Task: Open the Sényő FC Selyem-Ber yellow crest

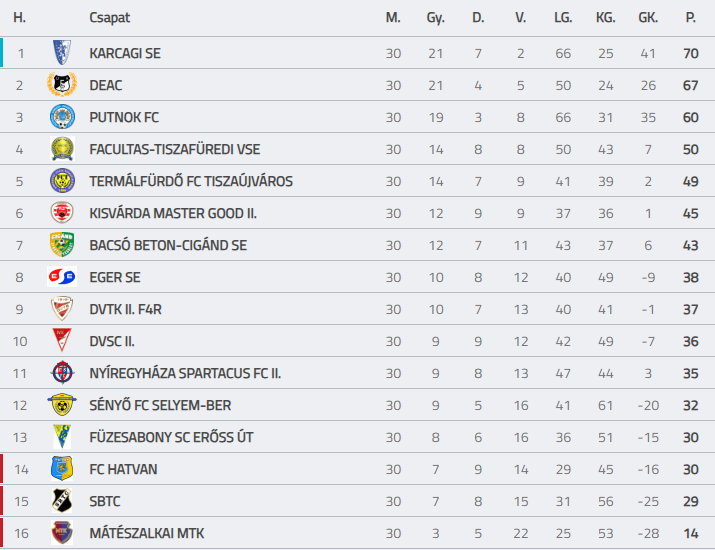Action: 62,405
